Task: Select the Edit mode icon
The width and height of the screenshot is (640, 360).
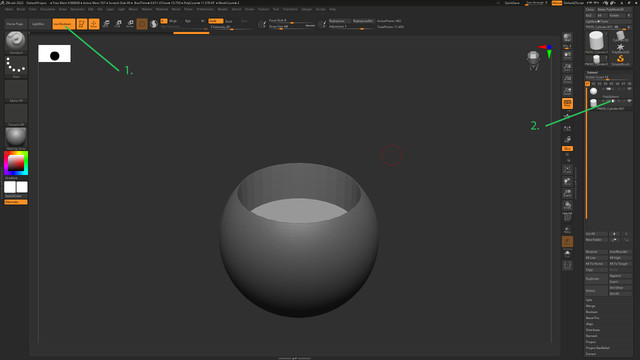Action: 82,24
